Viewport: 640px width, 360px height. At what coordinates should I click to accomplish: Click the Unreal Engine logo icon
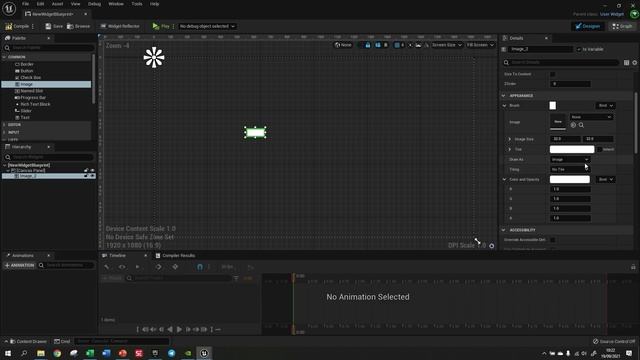9,8
